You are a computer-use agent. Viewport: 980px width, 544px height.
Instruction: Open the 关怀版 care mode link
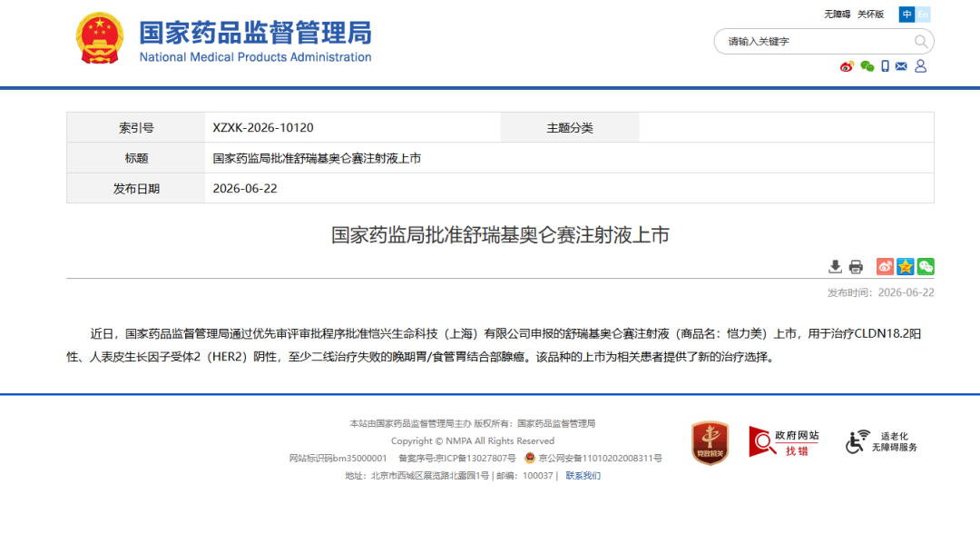pos(870,15)
